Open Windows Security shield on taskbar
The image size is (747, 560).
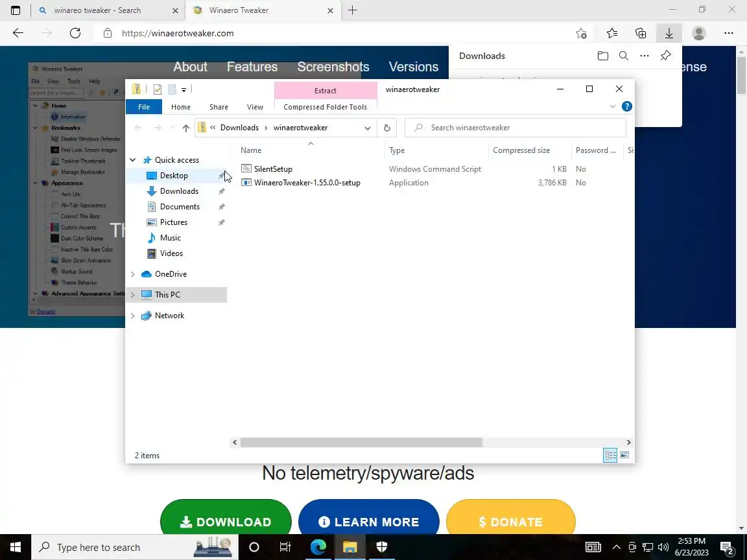[x=381, y=547]
